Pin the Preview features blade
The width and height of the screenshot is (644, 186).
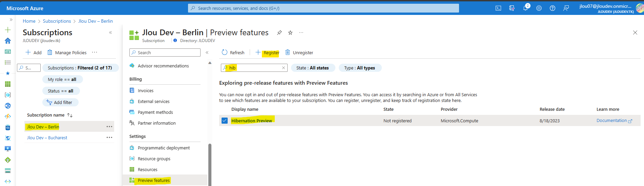point(279,33)
